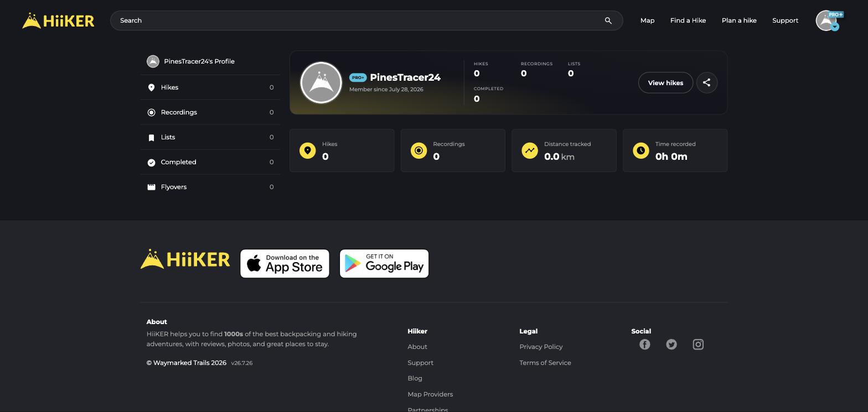
Task: Click the yellow pin icon on the Hikes card
Action: (x=308, y=150)
